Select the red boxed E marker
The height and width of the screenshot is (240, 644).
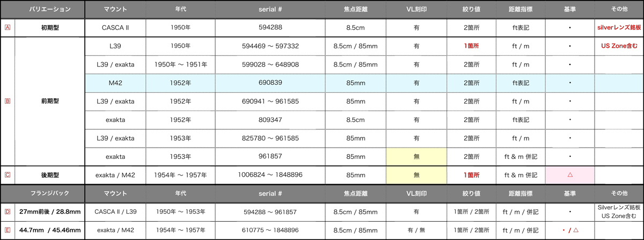point(7,230)
